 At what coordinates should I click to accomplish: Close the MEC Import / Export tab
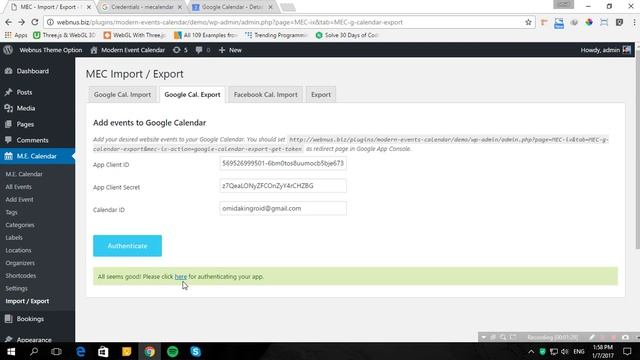tap(89, 7)
